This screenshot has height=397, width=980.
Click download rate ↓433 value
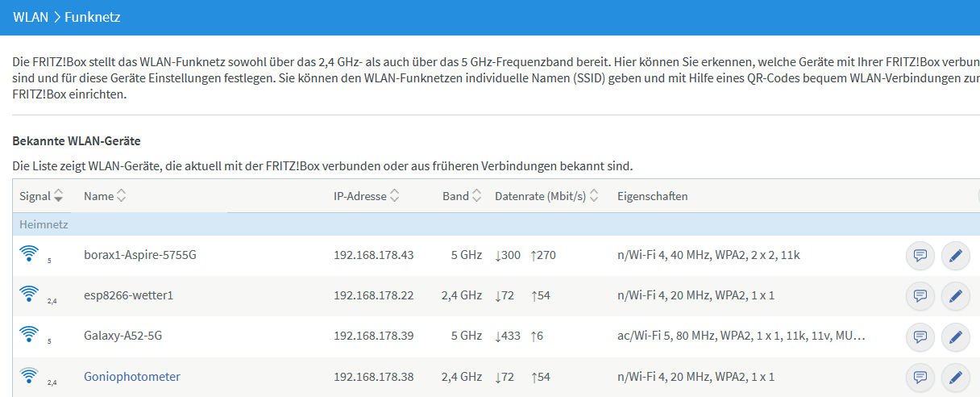(508, 336)
